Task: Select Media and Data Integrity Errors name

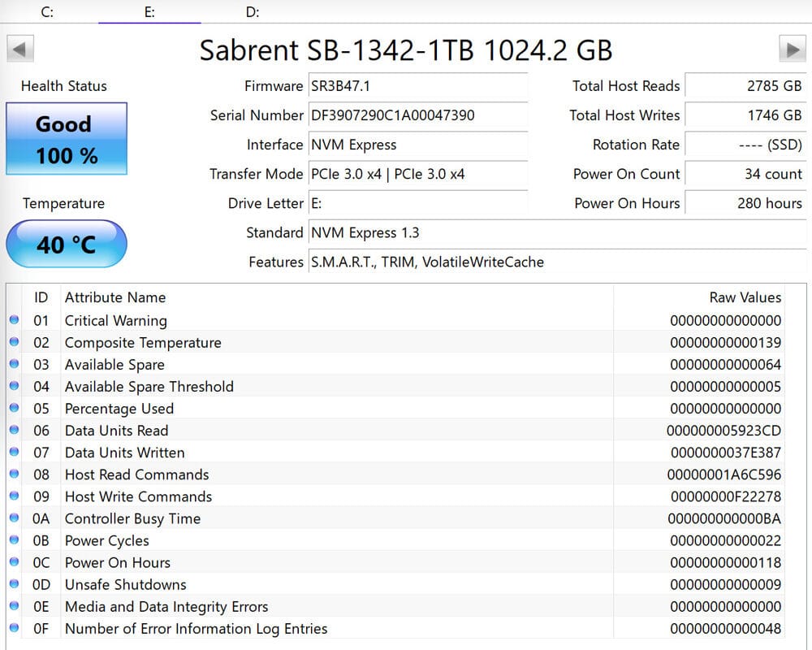Action: click(166, 607)
